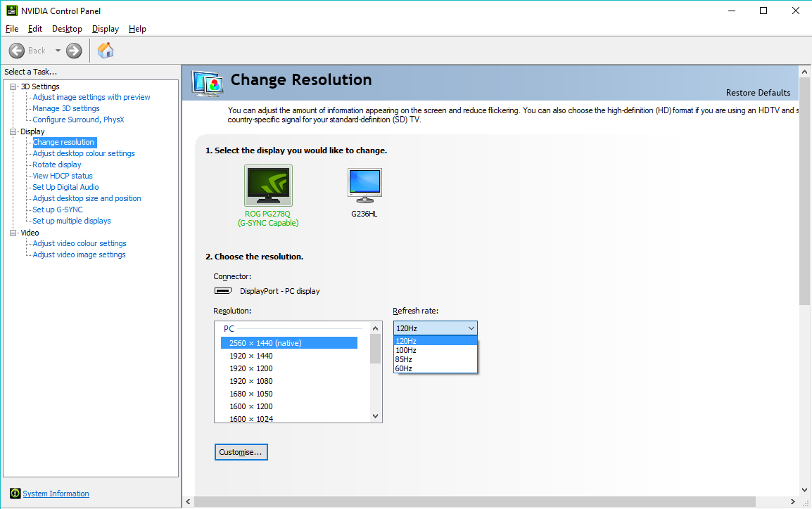This screenshot has width=812, height=509.
Task: Click horizontal scrollbar right arrow
Action: click(793, 502)
